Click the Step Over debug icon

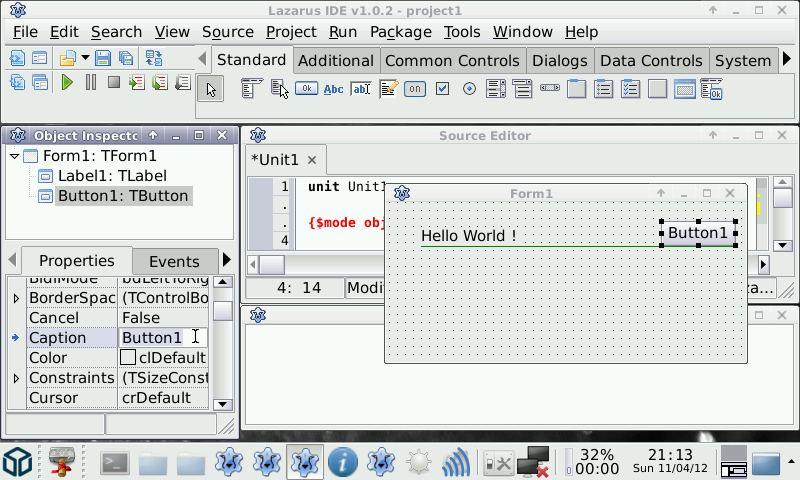(x=160, y=82)
